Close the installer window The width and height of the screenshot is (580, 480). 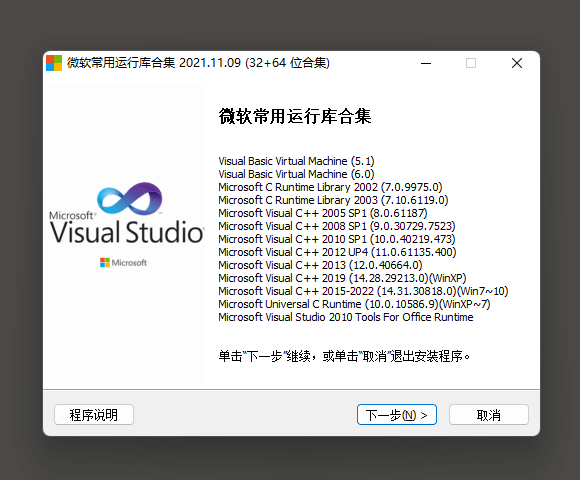517,63
